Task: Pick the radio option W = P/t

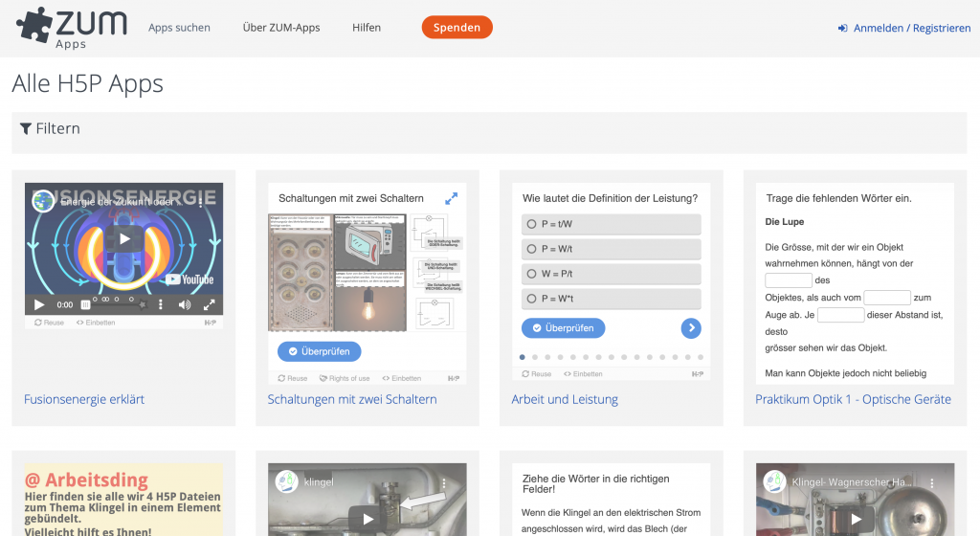Action: (x=531, y=274)
